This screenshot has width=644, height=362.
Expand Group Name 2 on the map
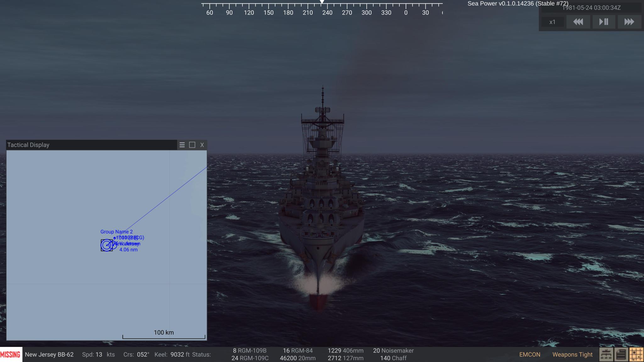[117, 232]
